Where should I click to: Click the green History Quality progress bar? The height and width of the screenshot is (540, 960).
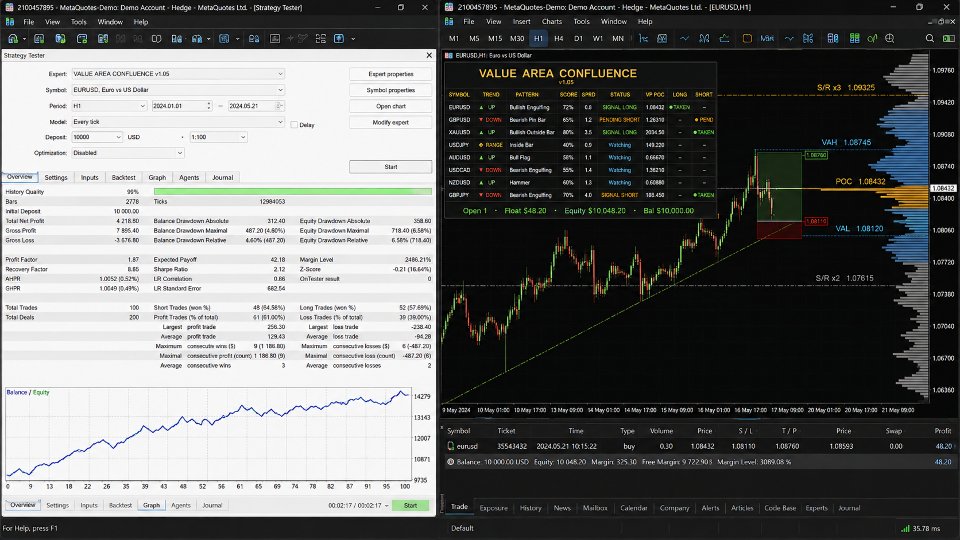pos(293,192)
